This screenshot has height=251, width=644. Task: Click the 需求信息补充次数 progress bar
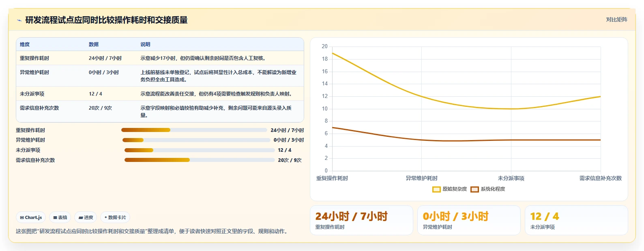200,160
